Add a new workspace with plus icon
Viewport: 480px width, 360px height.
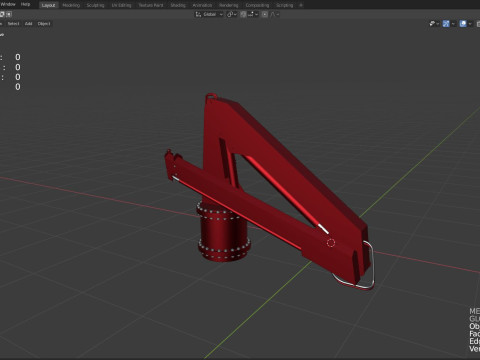(301, 5)
